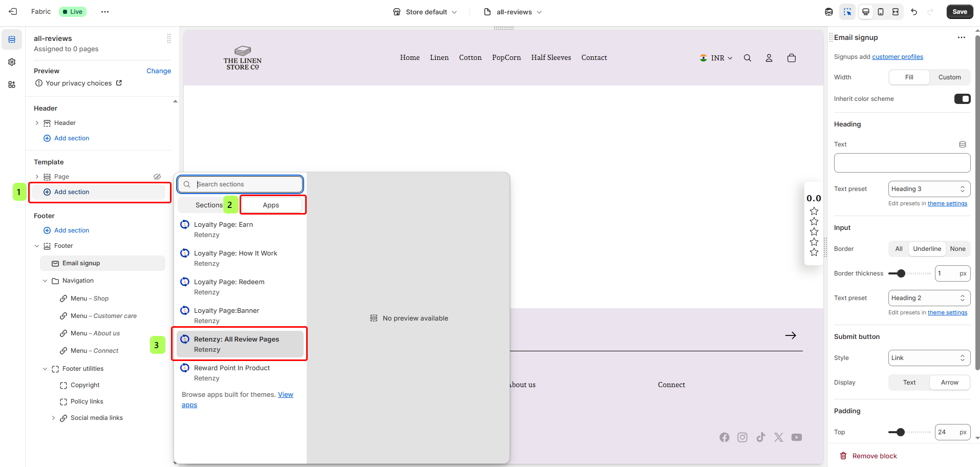
Task: Open the apps icon in left sidebar
Action: coord(12,84)
